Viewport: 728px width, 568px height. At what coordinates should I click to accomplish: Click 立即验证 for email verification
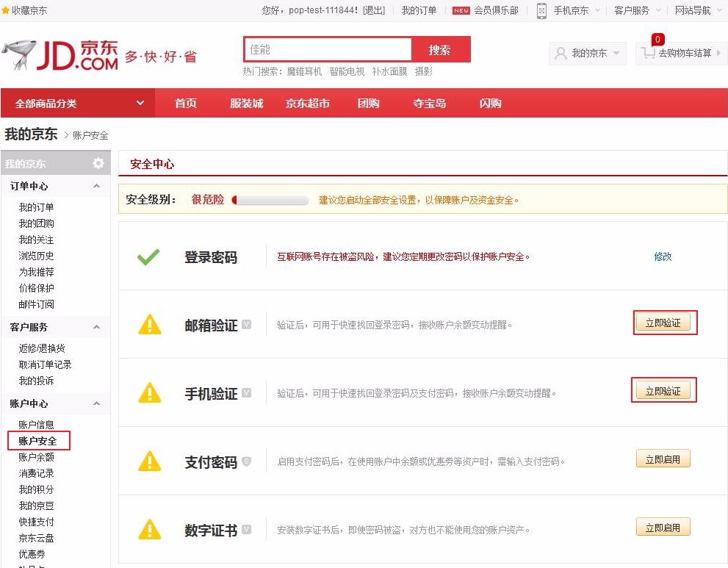[x=663, y=322]
